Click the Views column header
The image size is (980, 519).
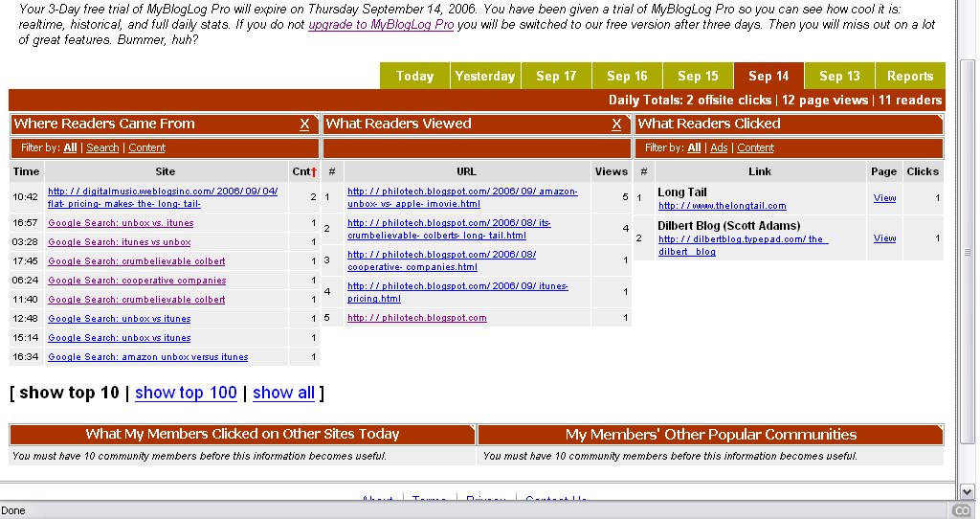pos(612,172)
